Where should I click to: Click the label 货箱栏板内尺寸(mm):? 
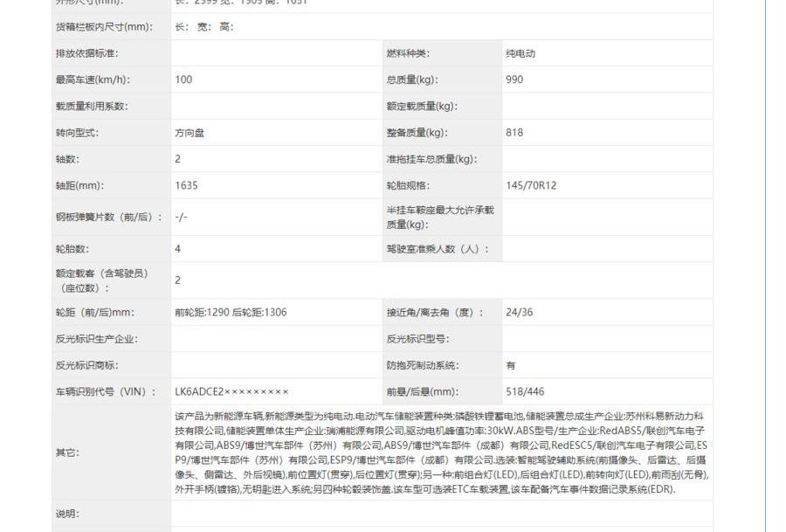[104, 26]
